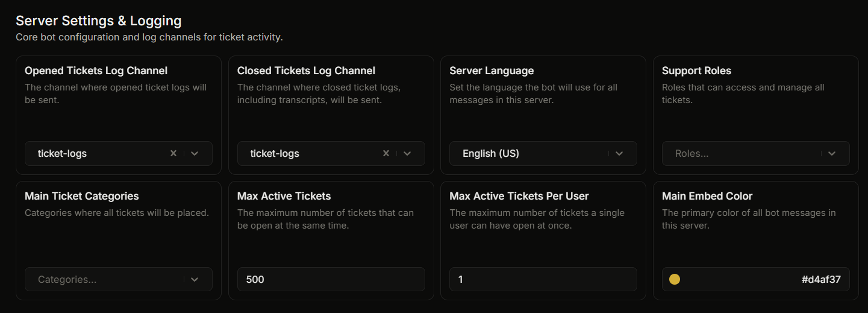Open the gold Main Embed Color swatch
The height and width of the screenshot is (313, 868).
pos(675,279)
